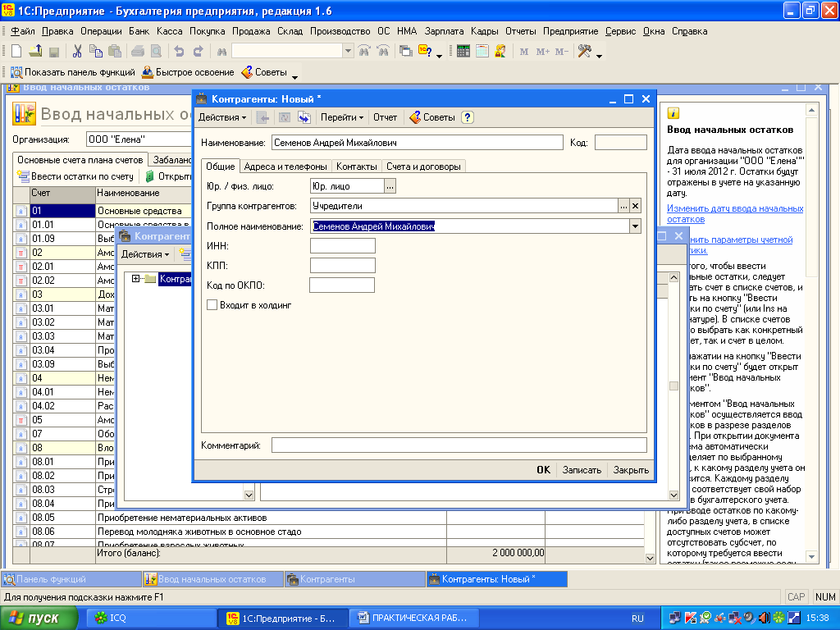The image size is (840, 630).
Task: Click Советы in the main toolbar
Action: pos(264,72)
